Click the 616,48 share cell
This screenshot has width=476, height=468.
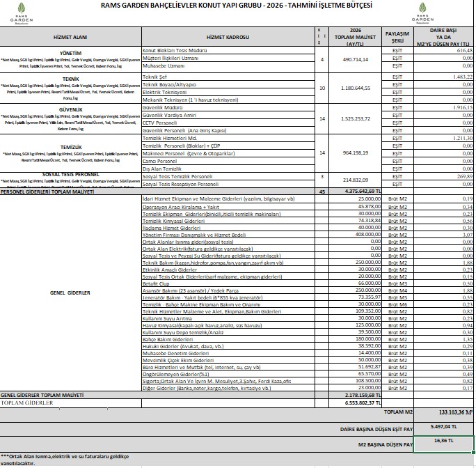(443, 50)
